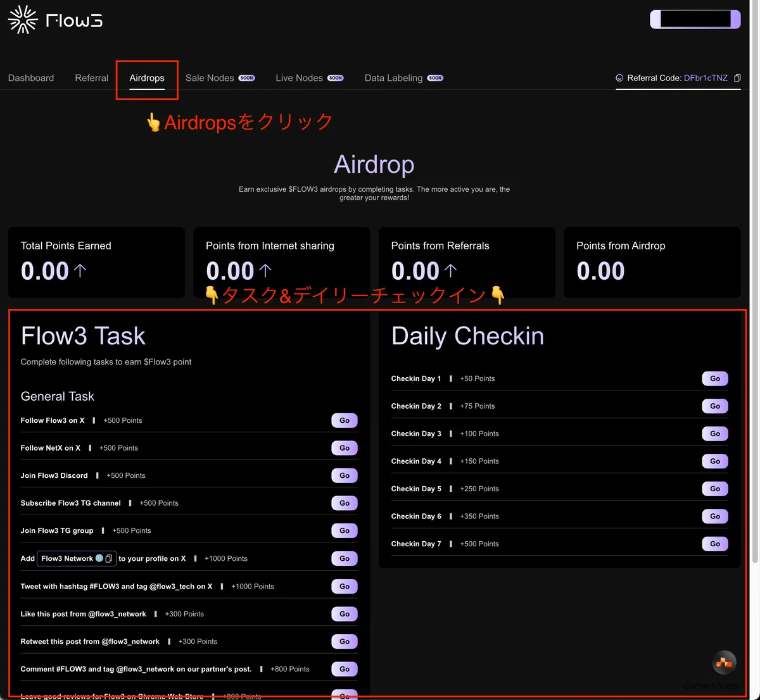
Task: Click the arrow beside Total Points Earned
Action: pos(80,271)
